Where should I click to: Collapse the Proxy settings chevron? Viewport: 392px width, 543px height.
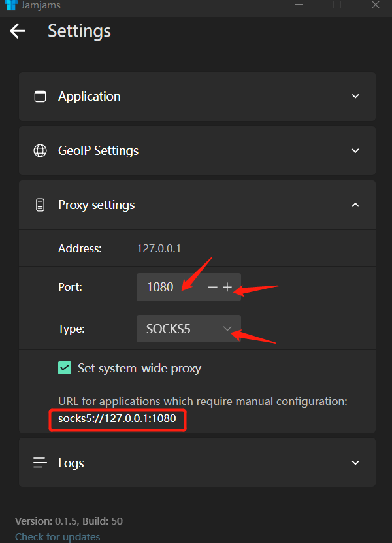point(355,205)
